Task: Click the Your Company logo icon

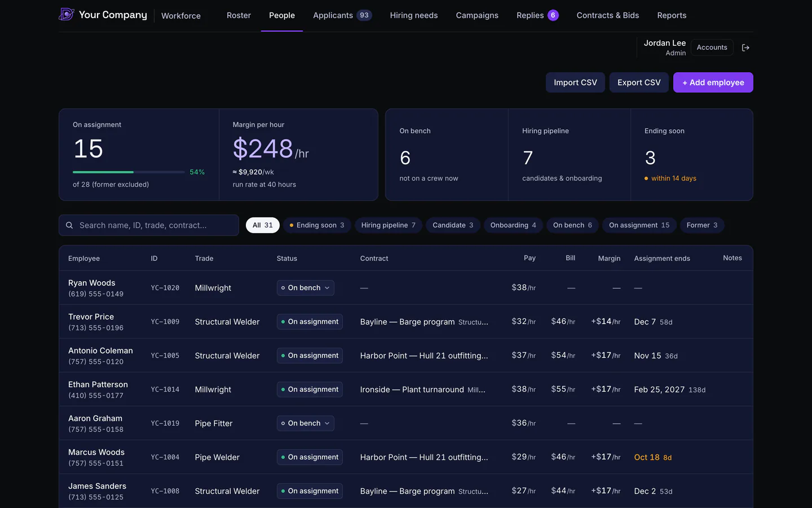Action: (x=67, y=15)
